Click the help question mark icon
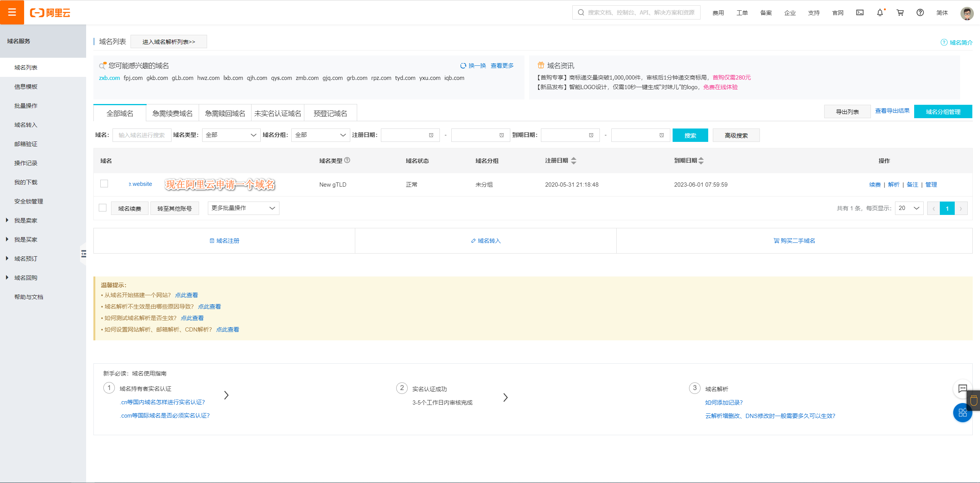Image resolution: width=980 pixels, height=483 pixels. pyautogui.click(x=920, y=12)
